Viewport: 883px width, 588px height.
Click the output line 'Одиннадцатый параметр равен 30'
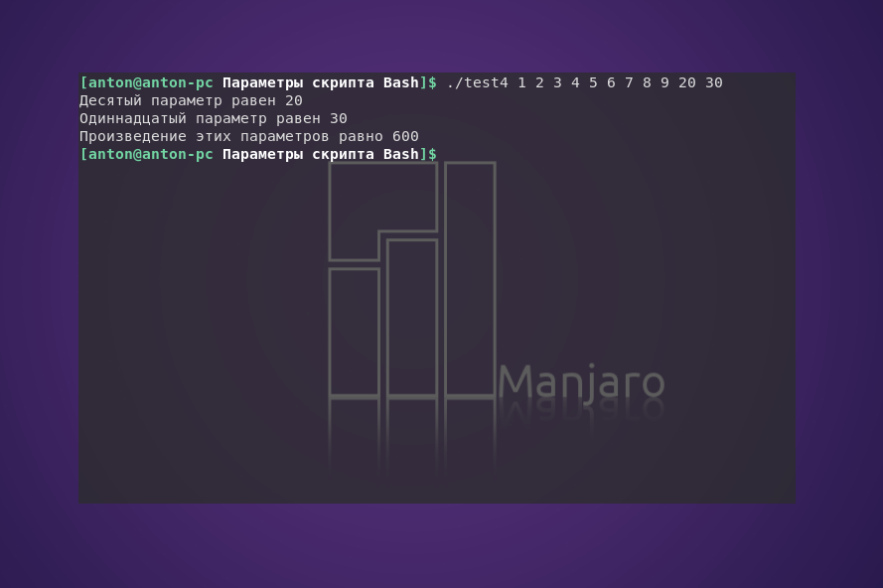pos(214,119)
